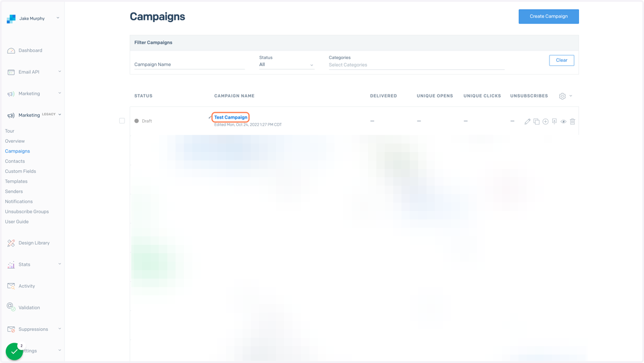Open table column settings gear icon
Viewport: 644px width, 363px height.
(x=562, y=96)
